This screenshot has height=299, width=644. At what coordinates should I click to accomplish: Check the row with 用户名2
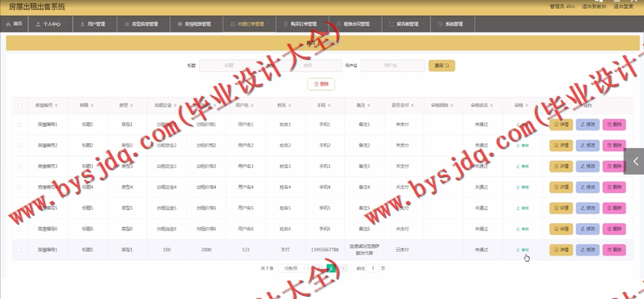coord(19,145)
